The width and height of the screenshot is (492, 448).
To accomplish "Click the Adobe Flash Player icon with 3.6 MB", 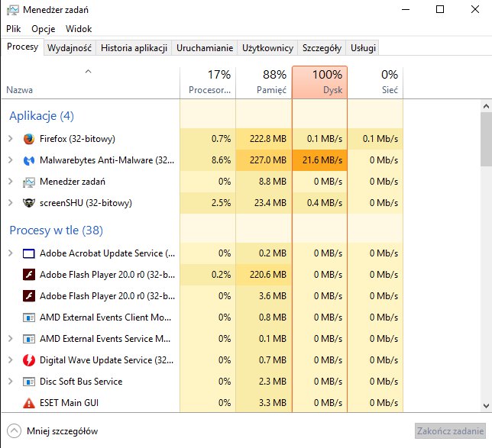I will tap(29, 296).
